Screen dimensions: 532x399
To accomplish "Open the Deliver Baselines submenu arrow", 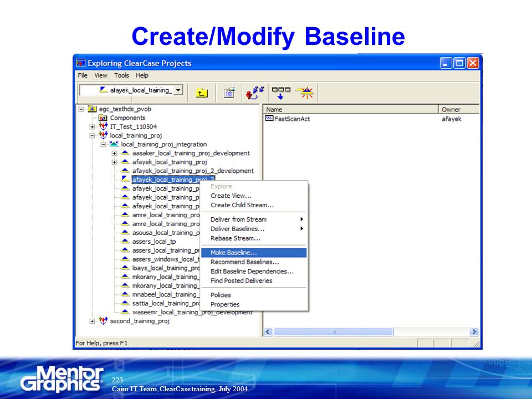I will [x=301, y=229].
